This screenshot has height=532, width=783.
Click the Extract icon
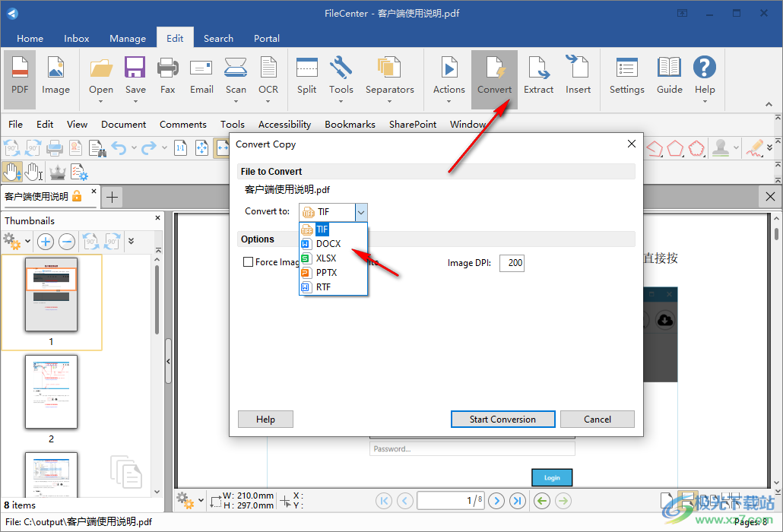538,68
